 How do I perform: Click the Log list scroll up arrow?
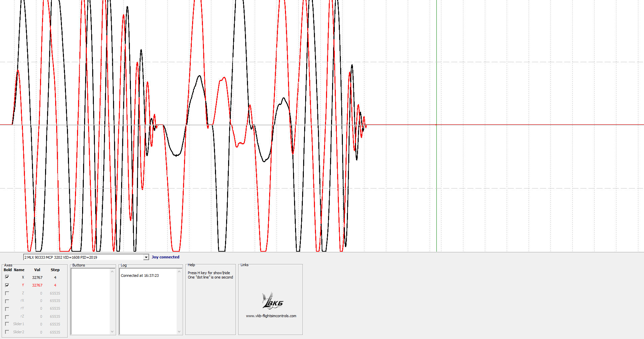pyautogui.click(x=179, y=271)
